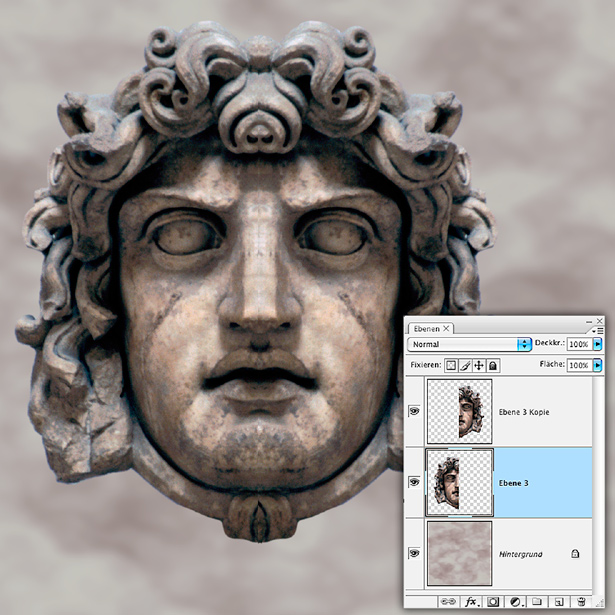Screen dimensions: 615x615
Task: Create new adjustment layer icon
Action: tap(515, 602)
